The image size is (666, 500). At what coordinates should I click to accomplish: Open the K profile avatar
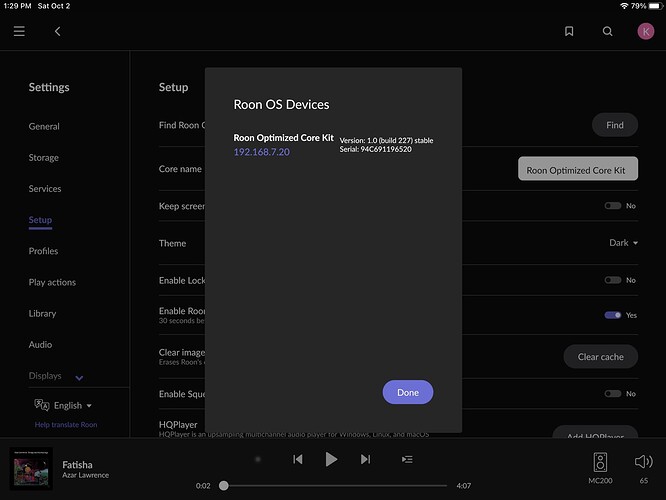coord(646,31)
